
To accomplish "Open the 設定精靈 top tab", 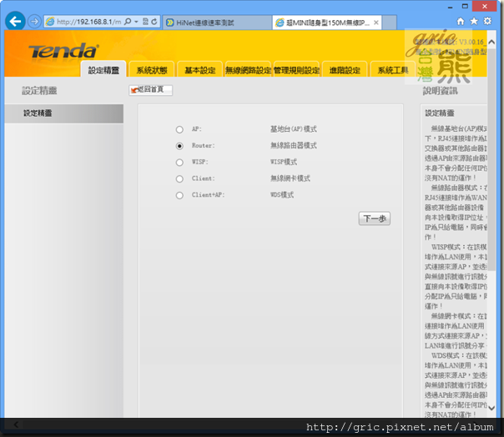I will (103, 69).
